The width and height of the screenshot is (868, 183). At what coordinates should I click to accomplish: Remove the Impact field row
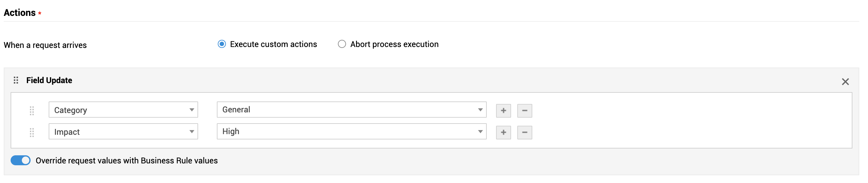525,133
